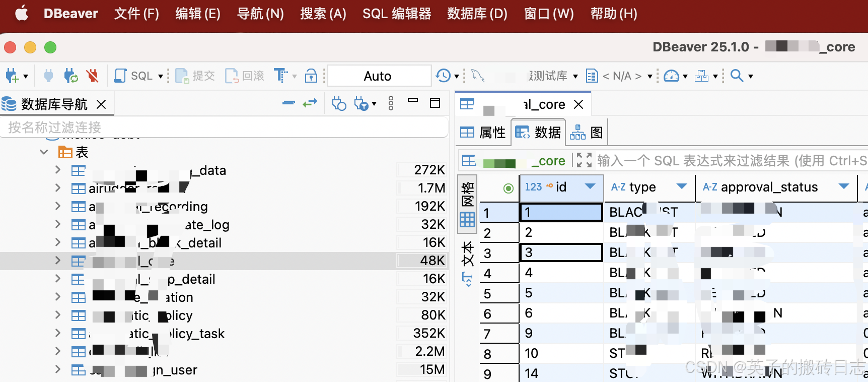The image size is (868, 382).
Task: Open the SQL 编辑器 menu
Action: [397, 14]
